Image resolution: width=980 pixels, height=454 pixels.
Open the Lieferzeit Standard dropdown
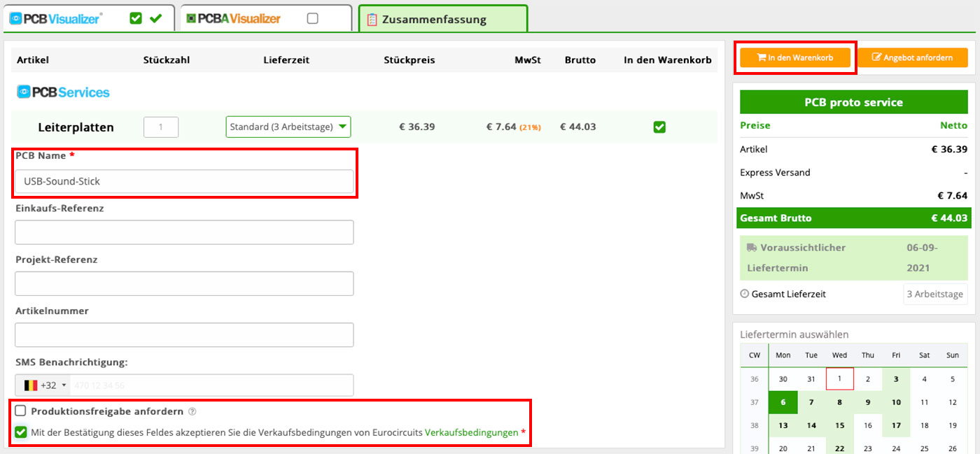(x=288, y=127)
